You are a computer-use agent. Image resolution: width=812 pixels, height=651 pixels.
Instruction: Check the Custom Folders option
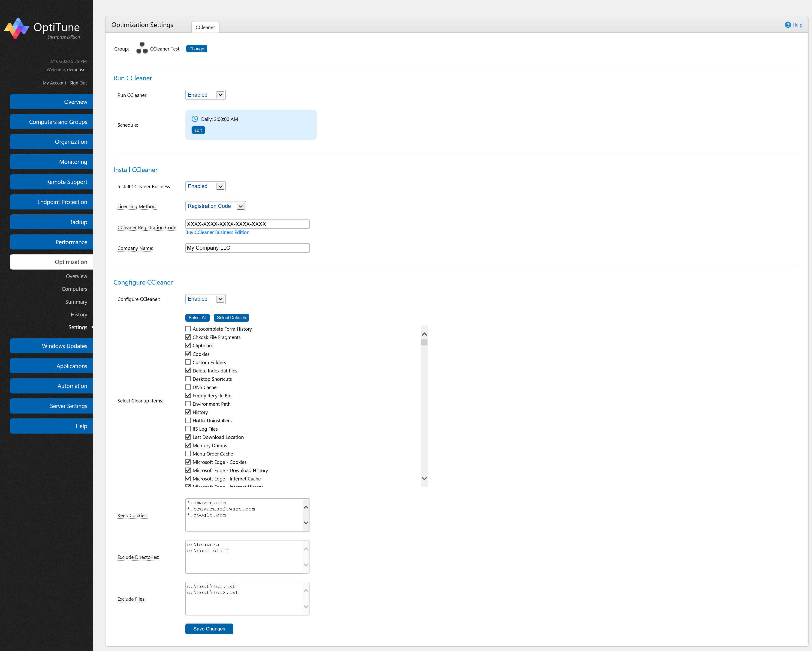[188, 362]
